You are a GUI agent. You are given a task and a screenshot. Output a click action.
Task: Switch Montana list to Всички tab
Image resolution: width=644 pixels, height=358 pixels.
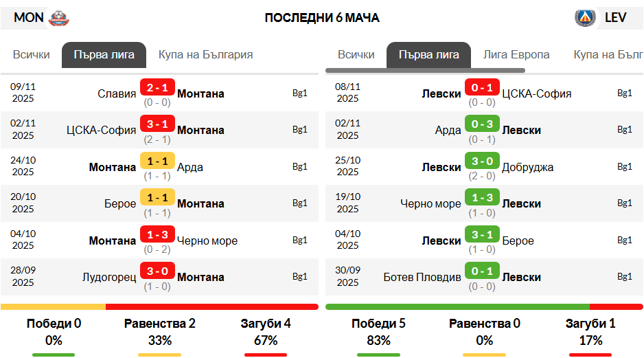[x=31, y=55]
